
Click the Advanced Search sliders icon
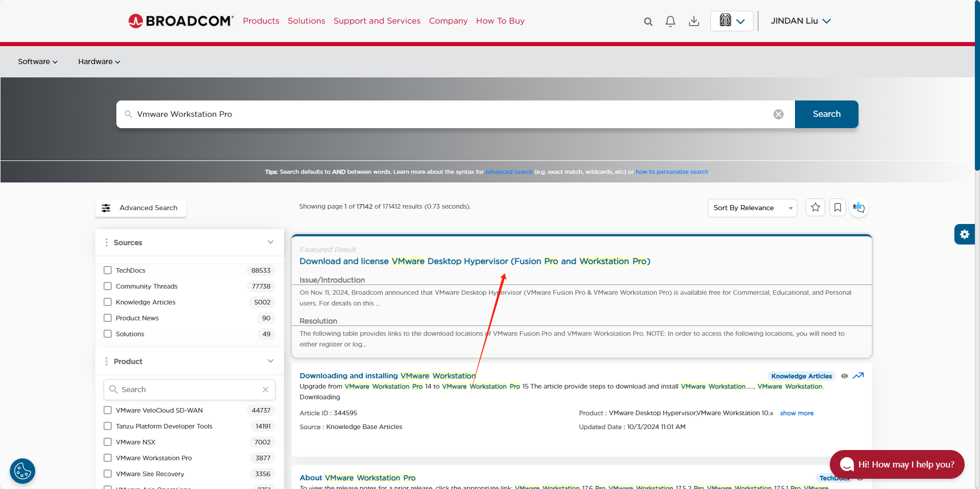[106, 208]
